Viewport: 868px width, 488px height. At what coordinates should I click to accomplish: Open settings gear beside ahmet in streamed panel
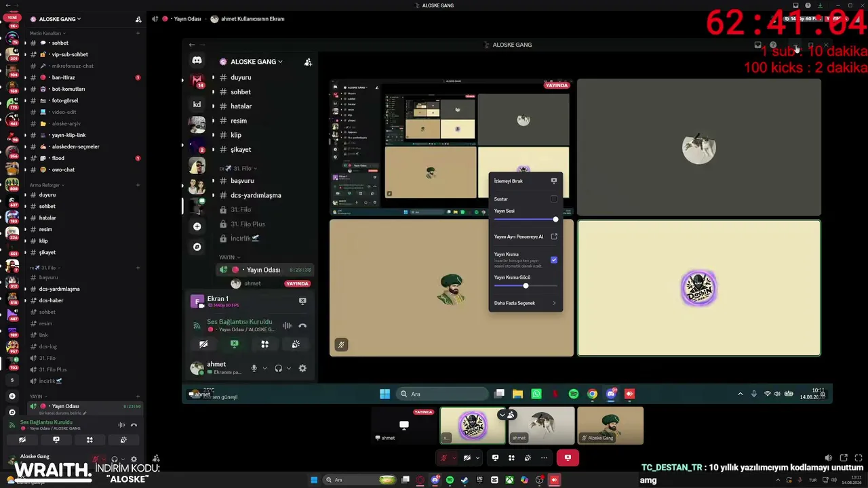(302, 368)
